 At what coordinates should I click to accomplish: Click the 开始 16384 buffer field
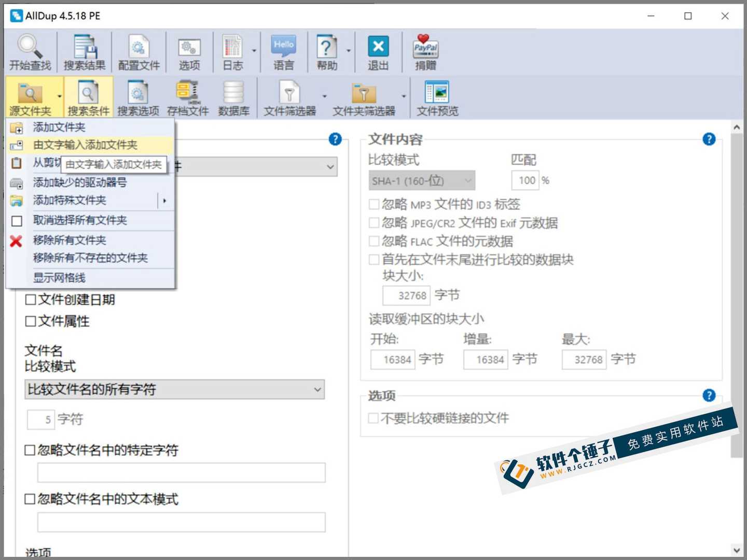[393, 359]
